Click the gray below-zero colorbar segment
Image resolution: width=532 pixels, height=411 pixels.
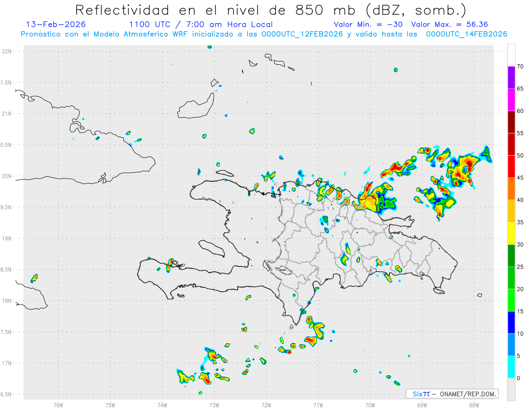coord(511,389)
